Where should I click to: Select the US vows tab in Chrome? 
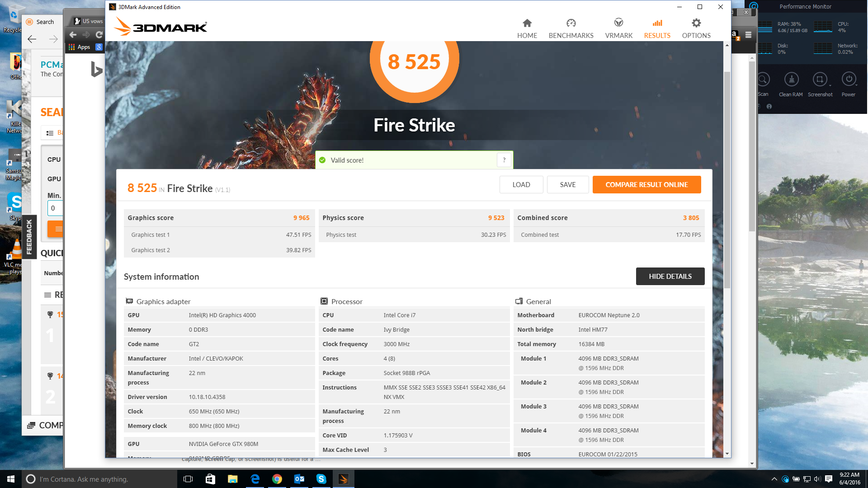coord(89,21)
